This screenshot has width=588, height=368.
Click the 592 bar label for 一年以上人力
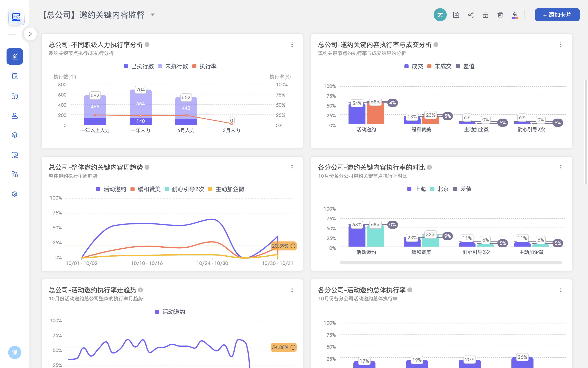pyautogui.click(x=95, y=95)
